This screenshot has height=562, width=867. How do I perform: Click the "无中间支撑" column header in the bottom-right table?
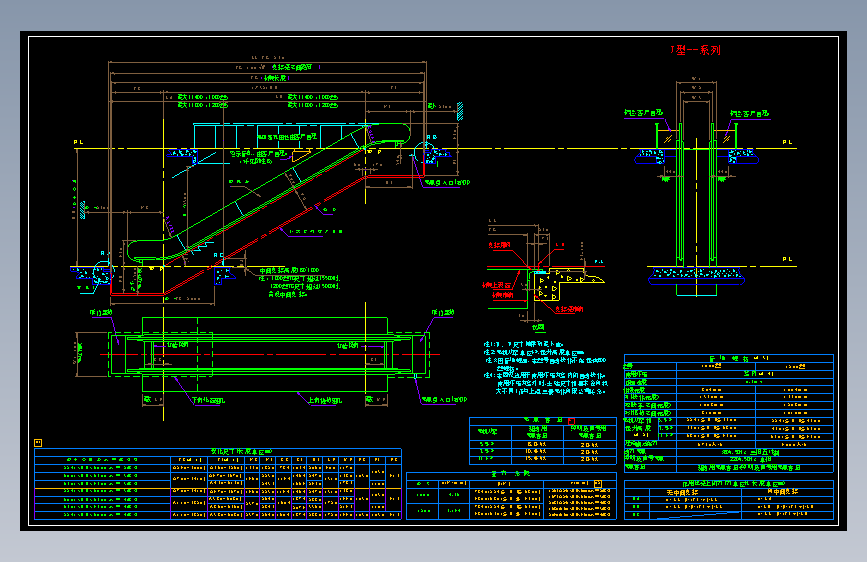point(682,492)
